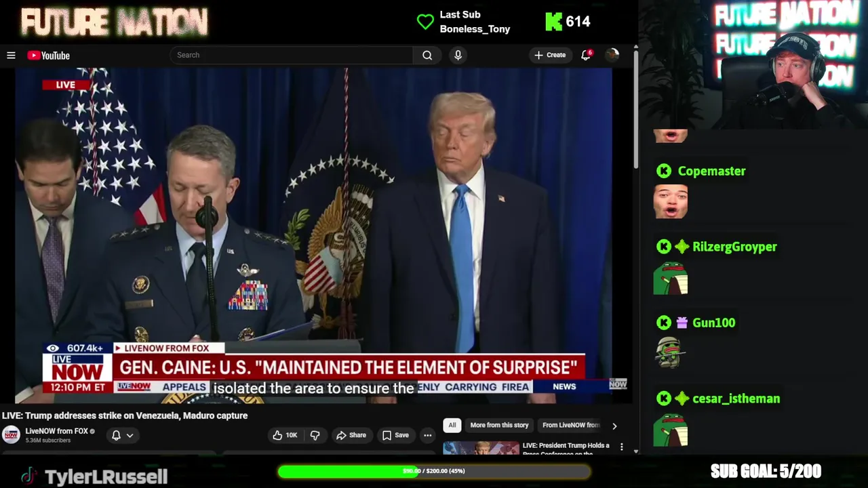Click the username Copemaster in chat
The image size is (868, 488).
coord(711,171)
